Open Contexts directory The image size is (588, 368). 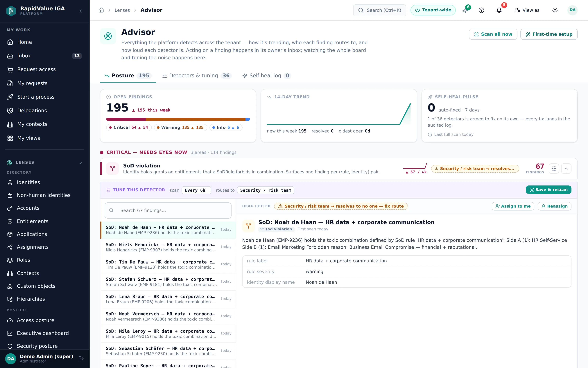click(45, 273)
